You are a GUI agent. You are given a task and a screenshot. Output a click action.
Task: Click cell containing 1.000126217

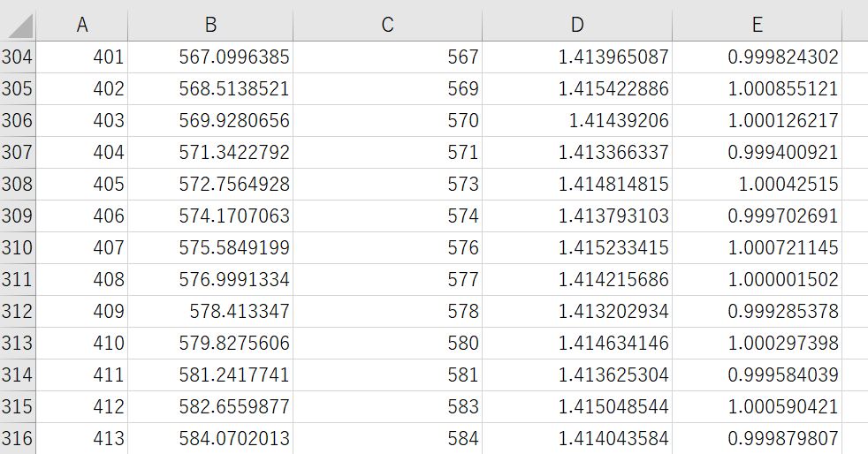tap(758, 120)
